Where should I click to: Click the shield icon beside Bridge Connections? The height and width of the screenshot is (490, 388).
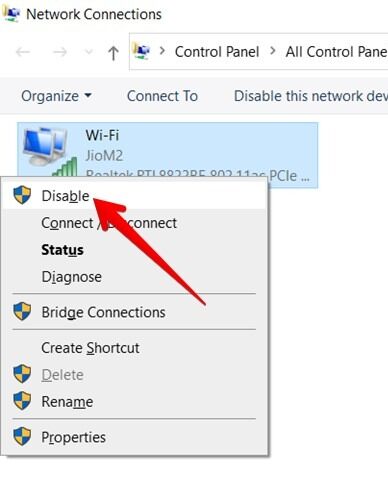22,311
